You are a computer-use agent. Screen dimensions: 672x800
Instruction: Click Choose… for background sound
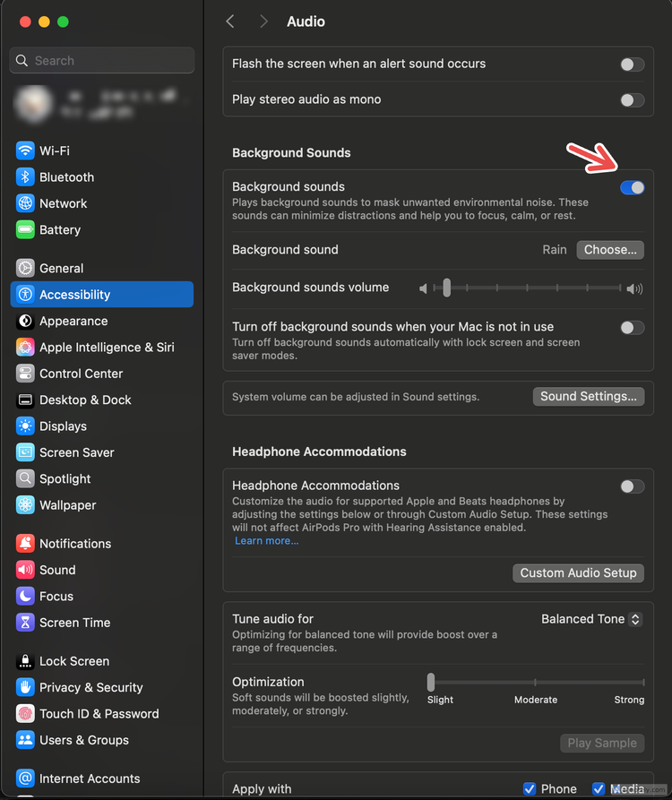pyautogui.click(x=610, y=249)
